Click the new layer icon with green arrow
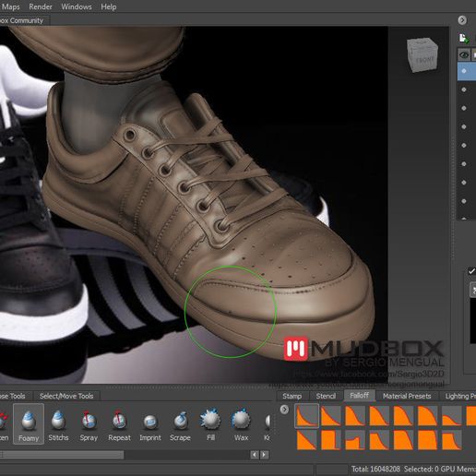The height and width of the screenshot is (476, 476). point(464,39)
